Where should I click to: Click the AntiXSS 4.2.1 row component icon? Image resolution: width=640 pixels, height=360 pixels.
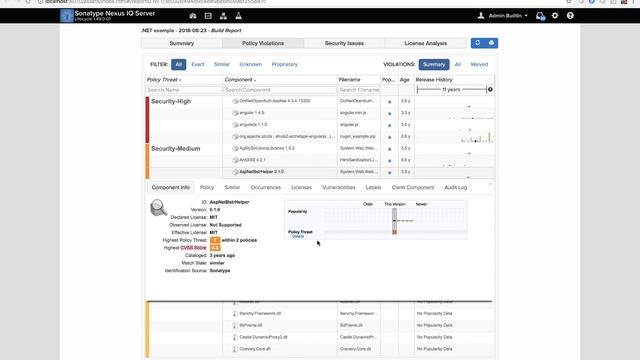235,160
